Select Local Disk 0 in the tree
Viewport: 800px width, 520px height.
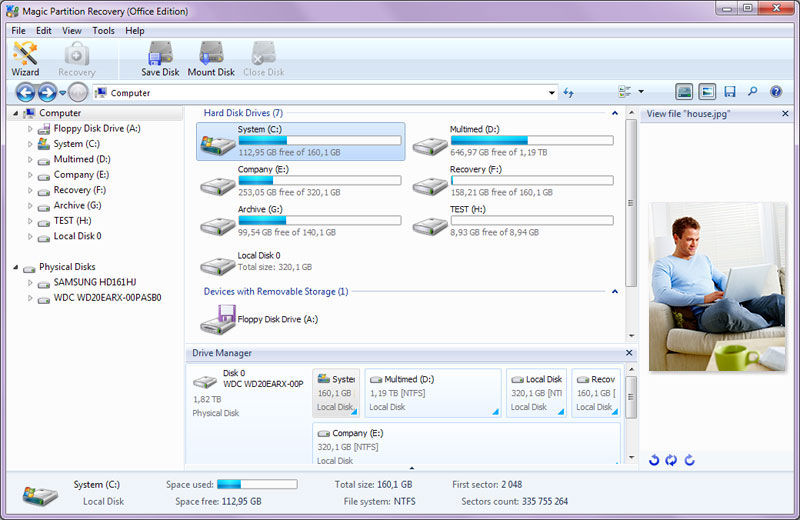tap(78, 236)
